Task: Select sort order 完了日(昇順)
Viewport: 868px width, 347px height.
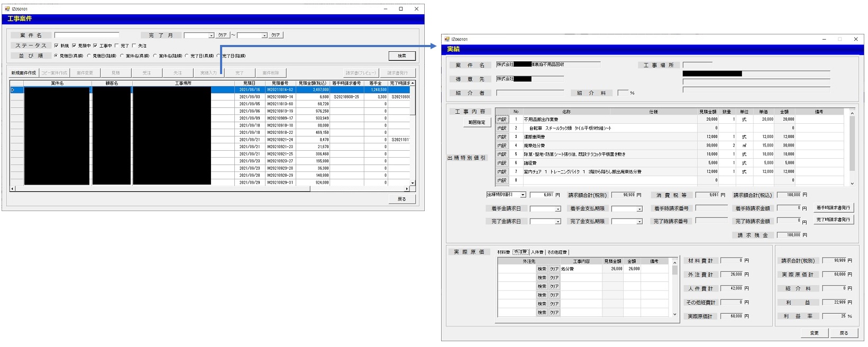Action: click(x=187, y=56)
